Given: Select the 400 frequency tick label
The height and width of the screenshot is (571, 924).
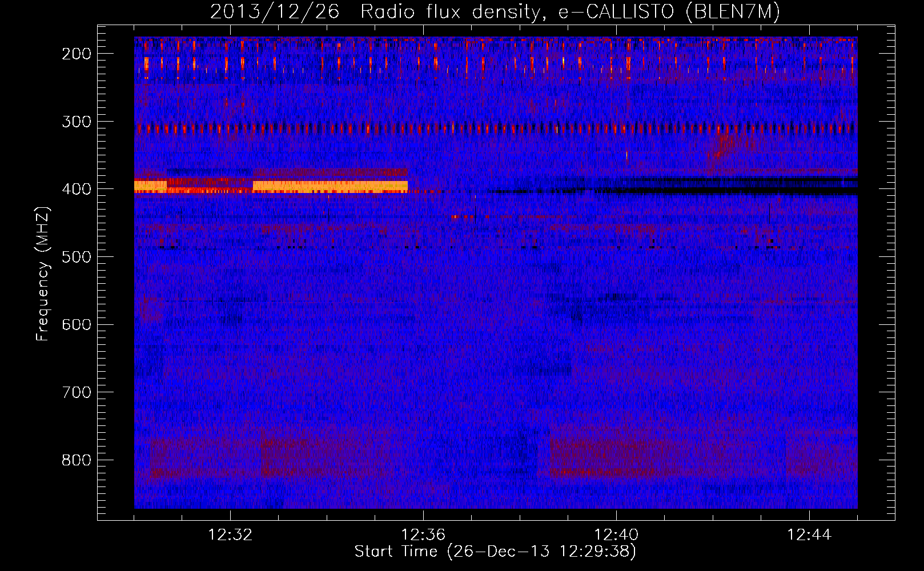Looking at the screenshot, I should click(77, 189).
